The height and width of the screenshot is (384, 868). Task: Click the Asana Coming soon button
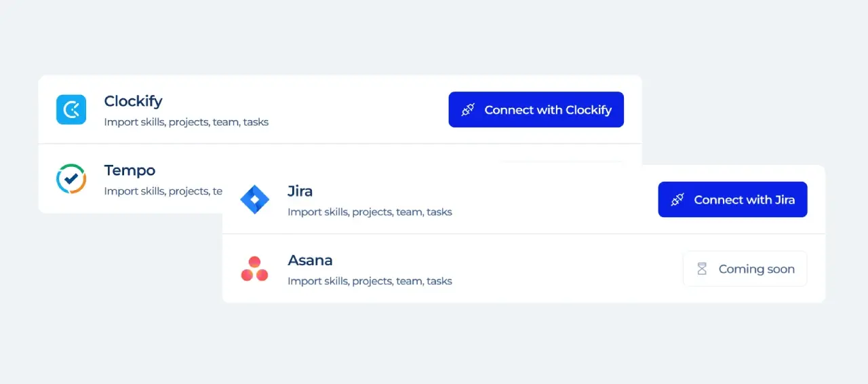coord(745,269)
